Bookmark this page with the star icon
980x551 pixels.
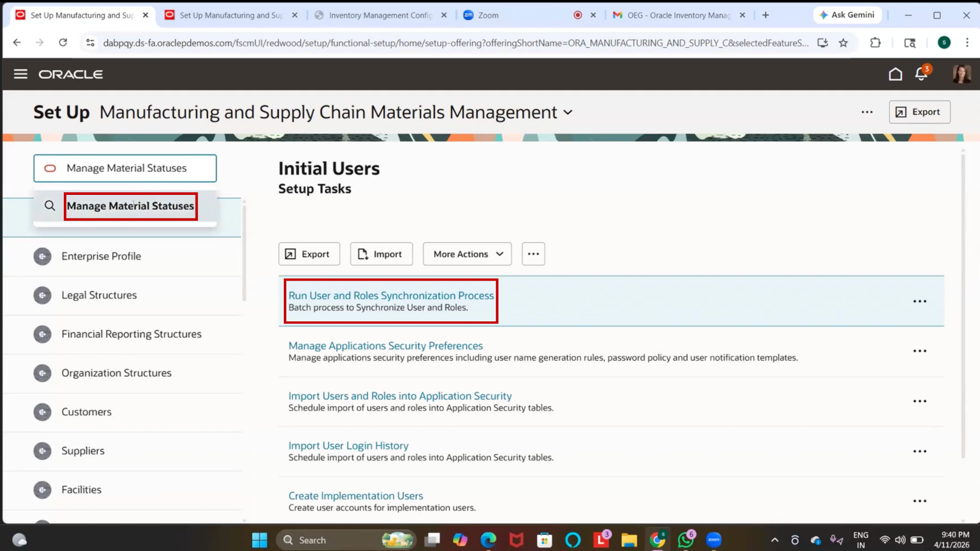pos(843,43)
